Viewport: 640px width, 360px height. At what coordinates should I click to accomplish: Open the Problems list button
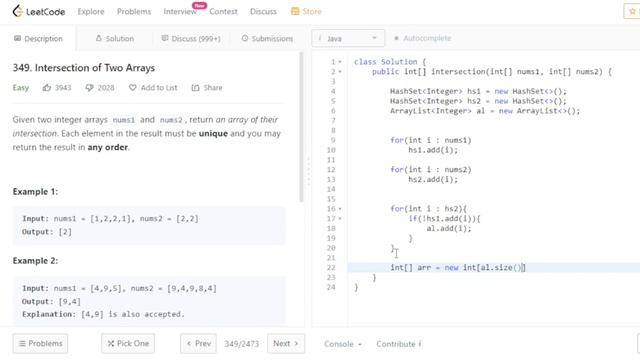click(x=40, y=343)
